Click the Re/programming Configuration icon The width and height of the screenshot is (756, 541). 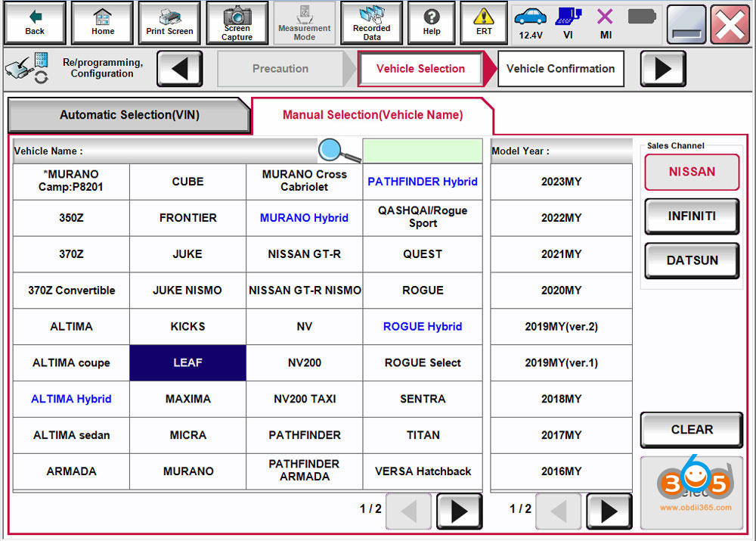[x=27, y=68]
